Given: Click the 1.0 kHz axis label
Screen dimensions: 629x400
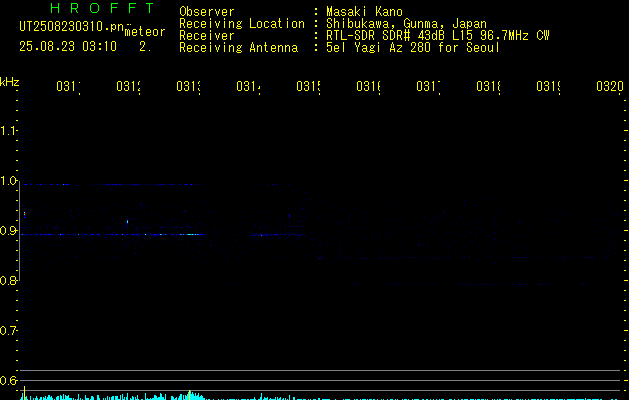Looking at the screenshot, I should pos(8,181).
